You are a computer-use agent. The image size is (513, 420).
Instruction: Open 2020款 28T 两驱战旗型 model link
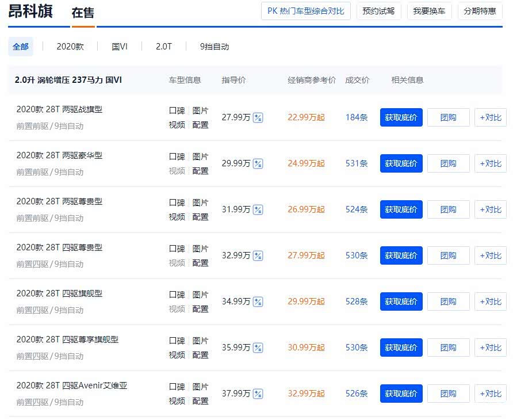pos(59,109)
